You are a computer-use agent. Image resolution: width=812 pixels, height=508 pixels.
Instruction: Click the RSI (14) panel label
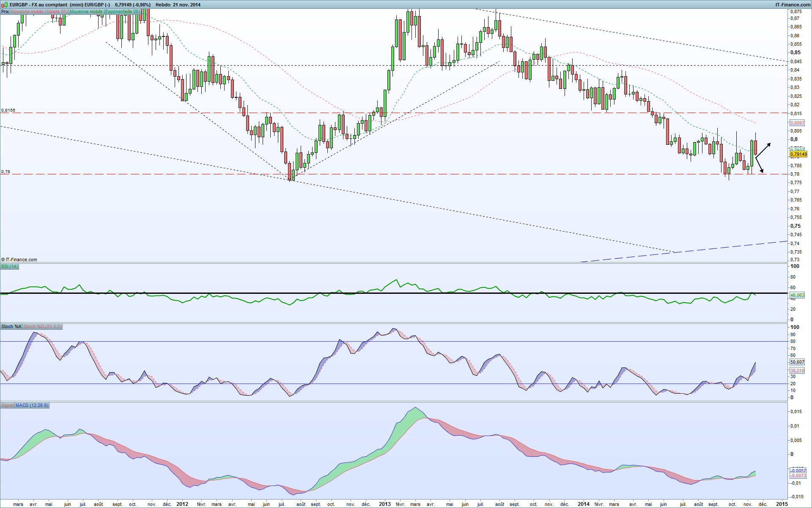point(9,266)
